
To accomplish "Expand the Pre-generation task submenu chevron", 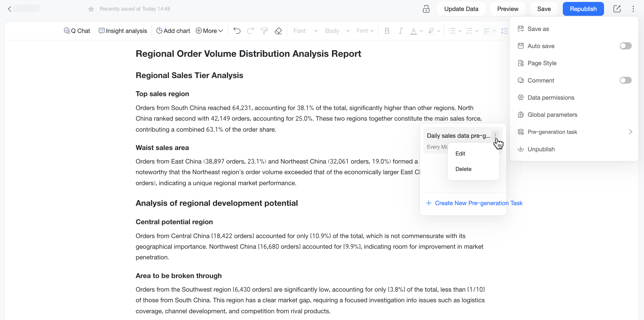I will [x=630, y=132].
